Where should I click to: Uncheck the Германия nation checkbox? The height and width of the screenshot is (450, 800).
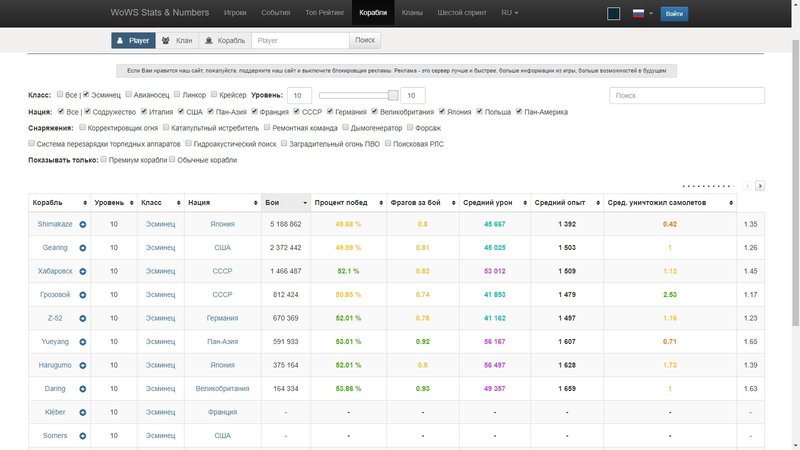(x=330, y=111)
